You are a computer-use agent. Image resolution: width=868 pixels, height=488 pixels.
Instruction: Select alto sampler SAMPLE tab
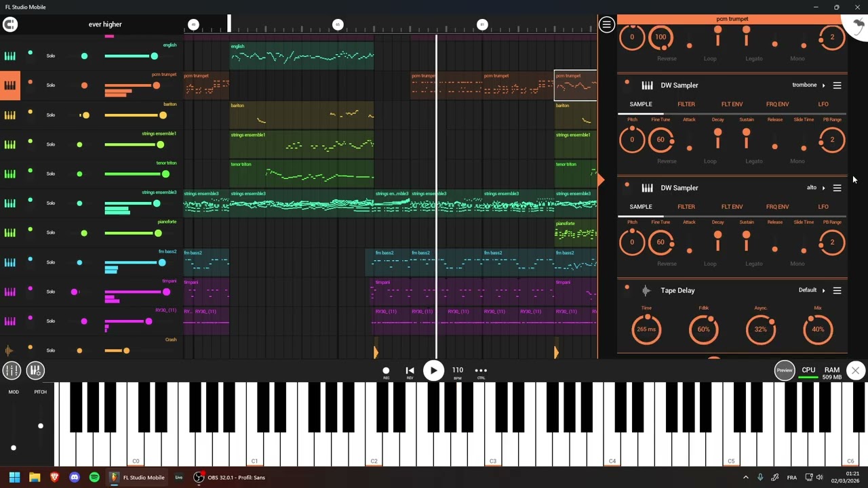pos(641,207)
